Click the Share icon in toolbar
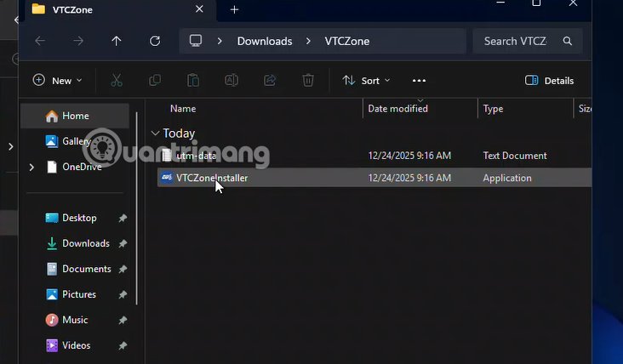 270,81
